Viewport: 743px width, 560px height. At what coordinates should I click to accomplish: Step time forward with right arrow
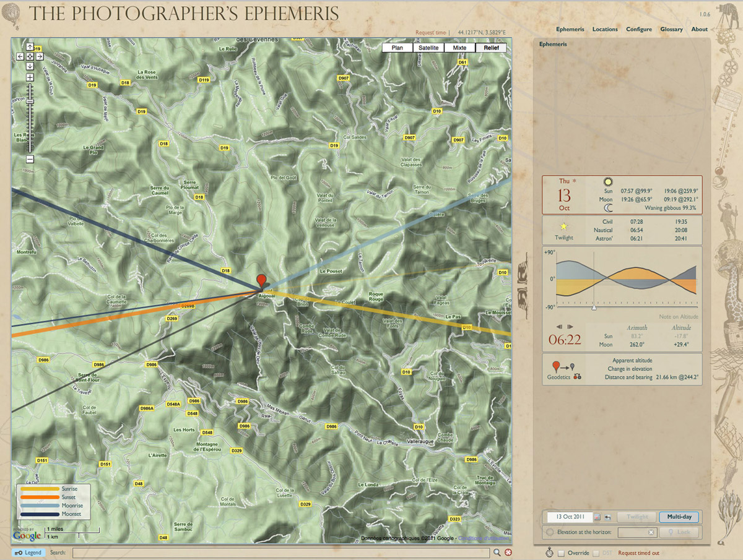point(570,326)
